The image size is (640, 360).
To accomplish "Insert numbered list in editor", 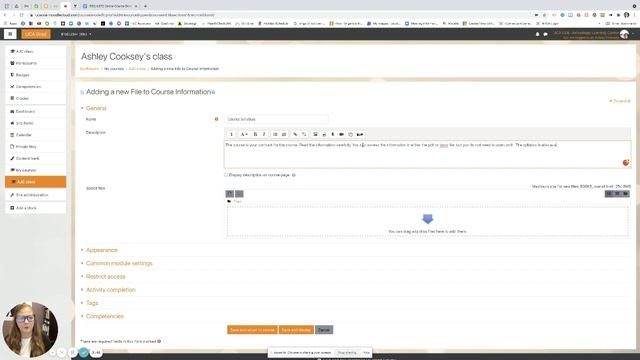I will (x=284, y=134).
